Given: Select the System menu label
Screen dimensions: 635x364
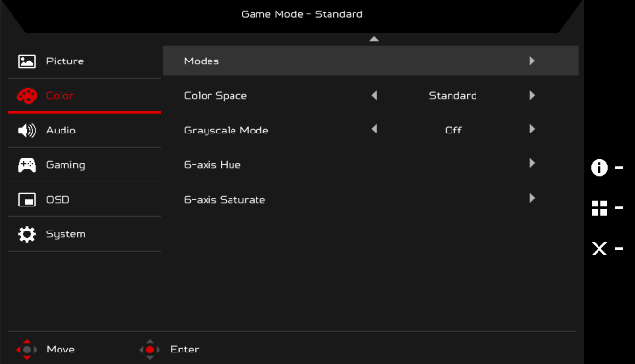Looking at the screenshot, I should (65, 234).
